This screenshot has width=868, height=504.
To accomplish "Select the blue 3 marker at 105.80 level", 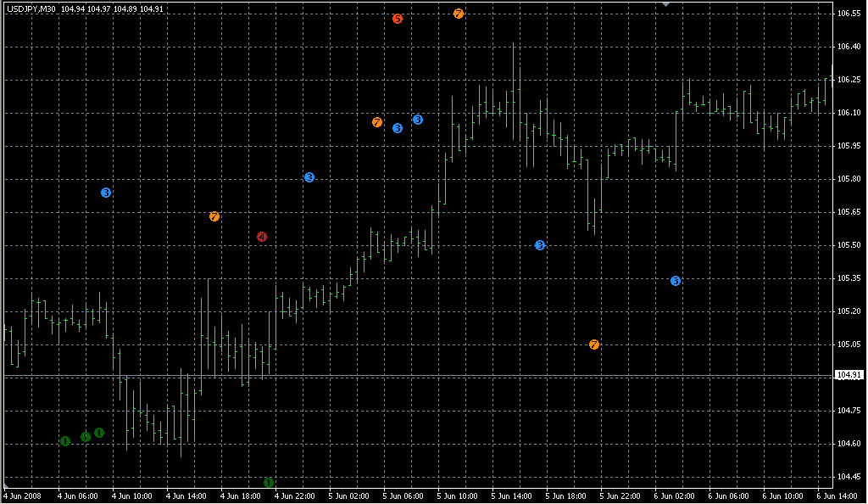I will 309,177.
